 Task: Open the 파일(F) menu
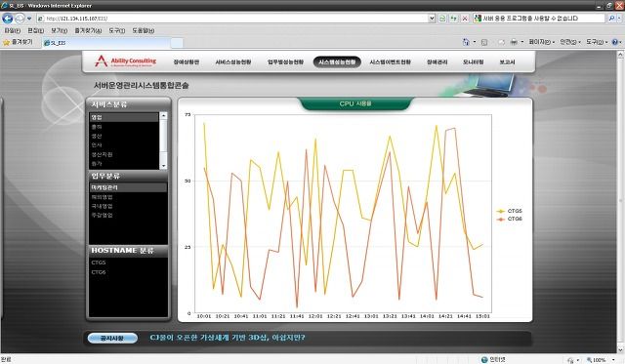[x=12, y=30]
